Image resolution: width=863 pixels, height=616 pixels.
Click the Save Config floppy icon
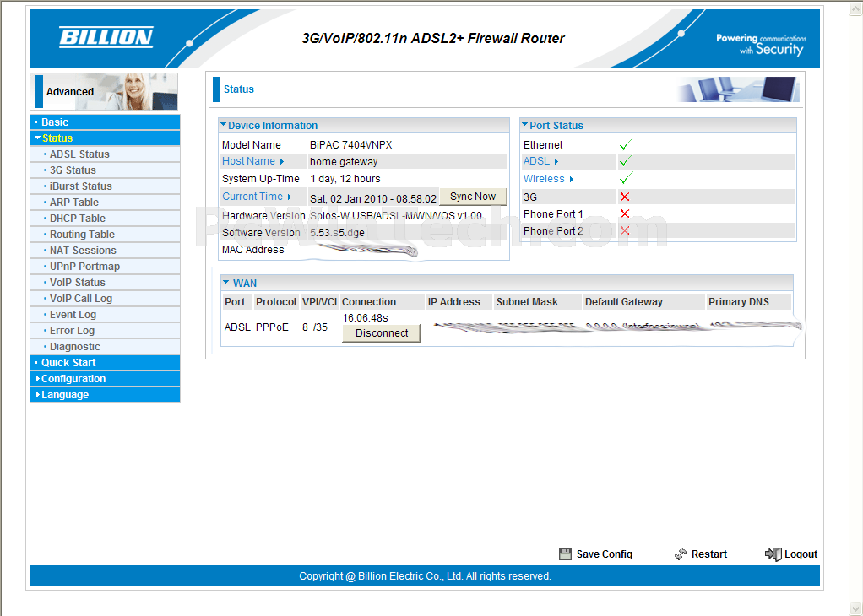(x=565, y=554)
